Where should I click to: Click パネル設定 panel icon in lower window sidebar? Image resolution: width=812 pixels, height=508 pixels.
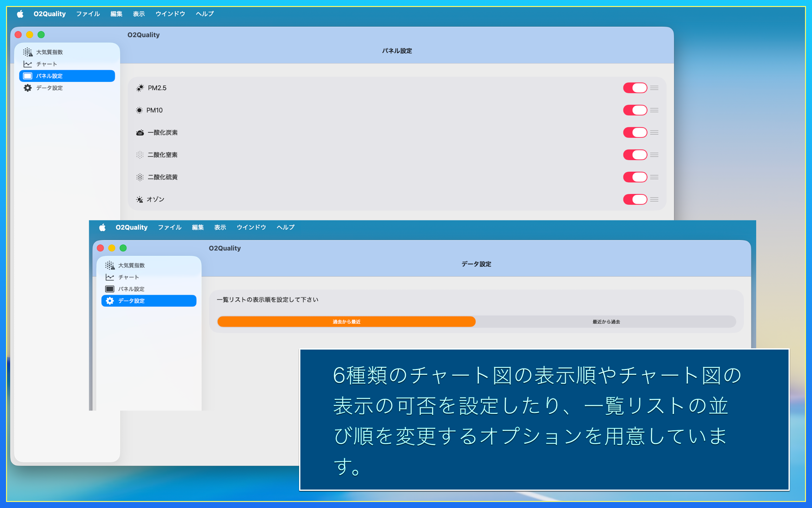pos(110,289)
